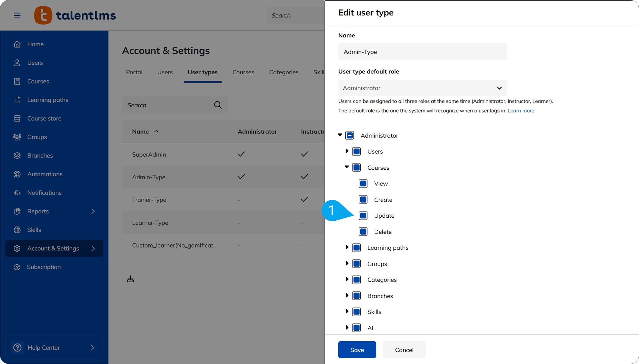Open Learning paths from the sidebar icon
Image resolution: width=639 pixels, height=364 pixels.
point(17,100)
